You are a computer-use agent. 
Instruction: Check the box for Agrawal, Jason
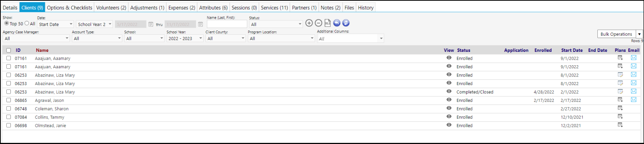click(9, 100)
